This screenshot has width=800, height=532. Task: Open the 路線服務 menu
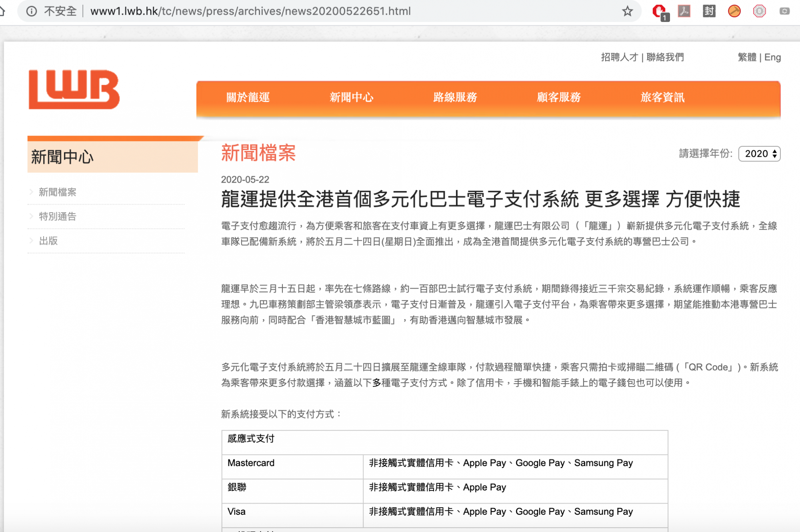(455, 97)
